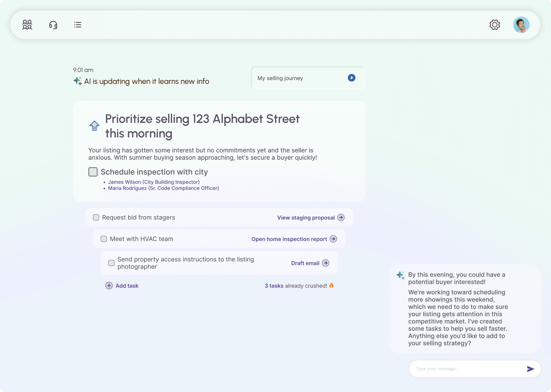The image size is (551, 392).
Task: Click My selling journey label
Action: [x=280, y=78]
